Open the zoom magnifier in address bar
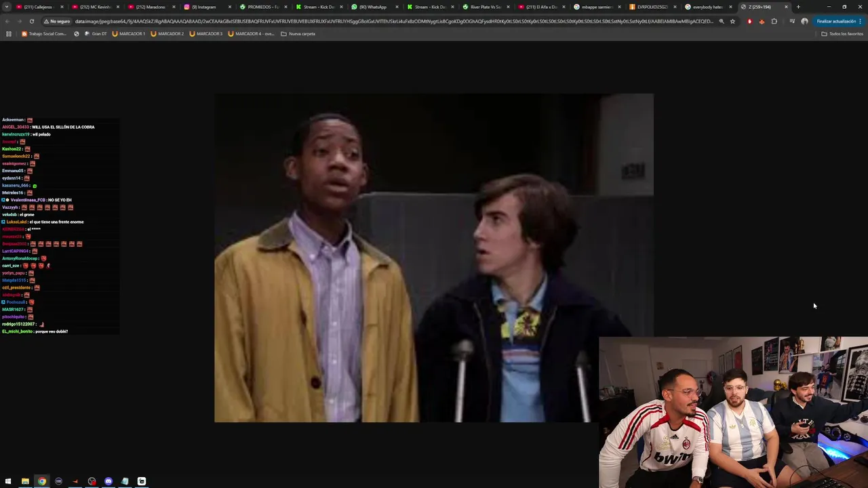 [721, 21]
